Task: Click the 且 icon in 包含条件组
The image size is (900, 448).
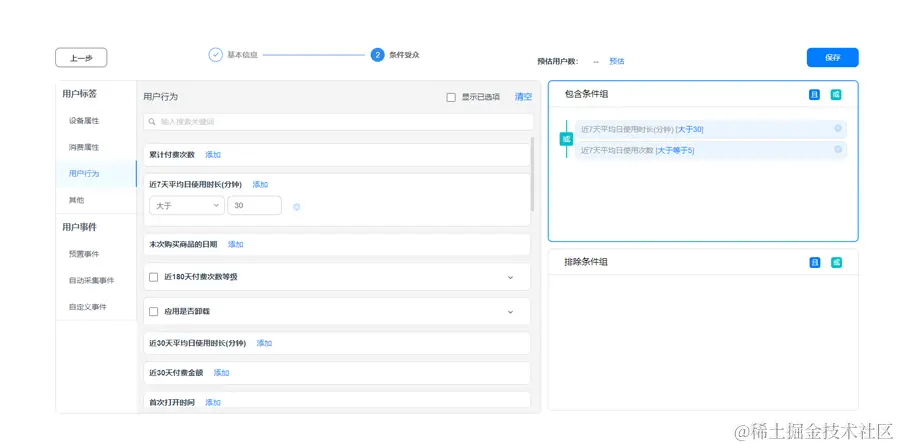Action: tap(814, 95)
